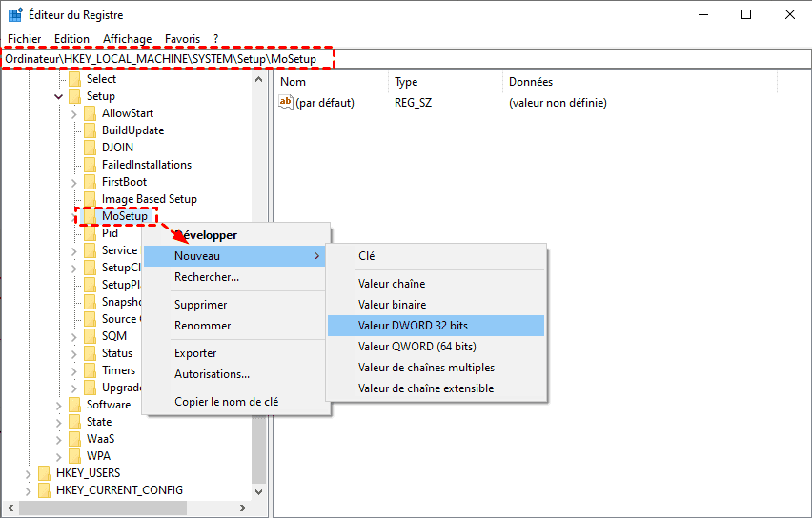Open the Favoris menu
This screenshot has width=812, height=518.
pos(182,39)
